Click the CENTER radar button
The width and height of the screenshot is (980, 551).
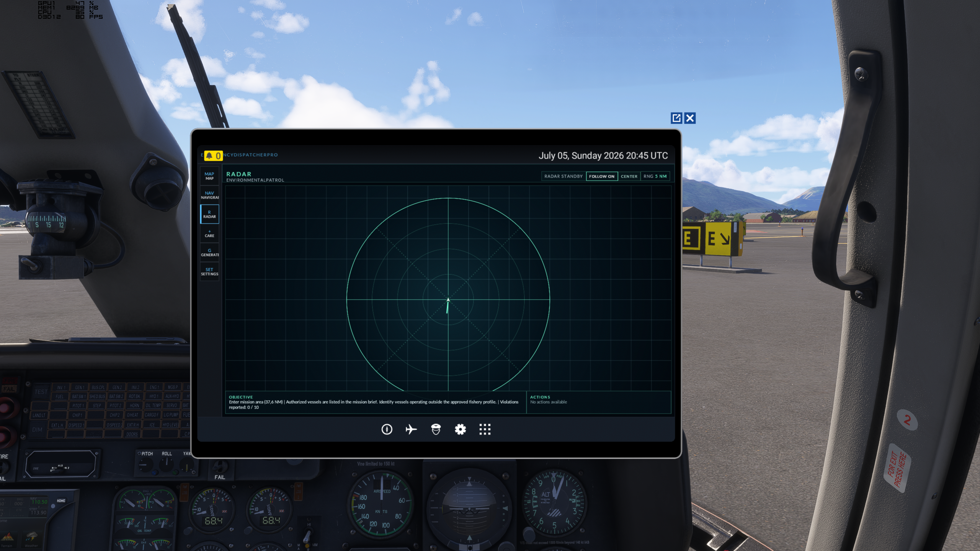[x=629, y=176]
